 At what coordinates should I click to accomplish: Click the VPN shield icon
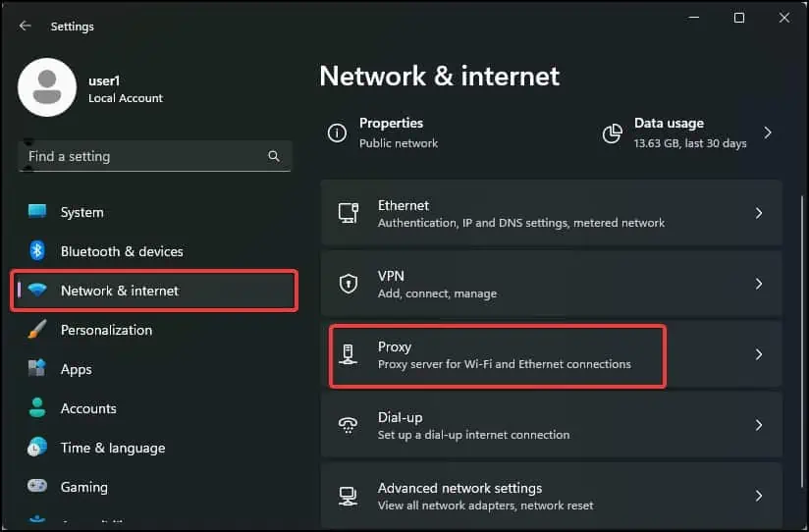[348, 284]
